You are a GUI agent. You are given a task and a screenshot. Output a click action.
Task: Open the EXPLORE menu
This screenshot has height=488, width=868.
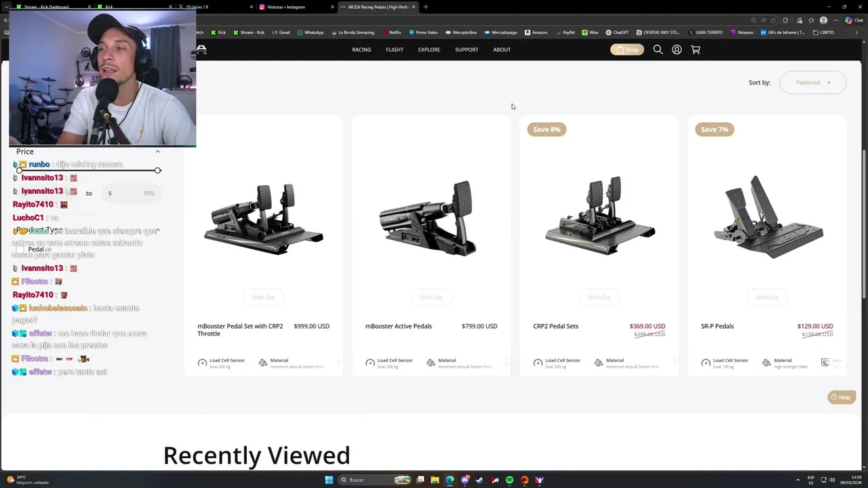point(429,49)
